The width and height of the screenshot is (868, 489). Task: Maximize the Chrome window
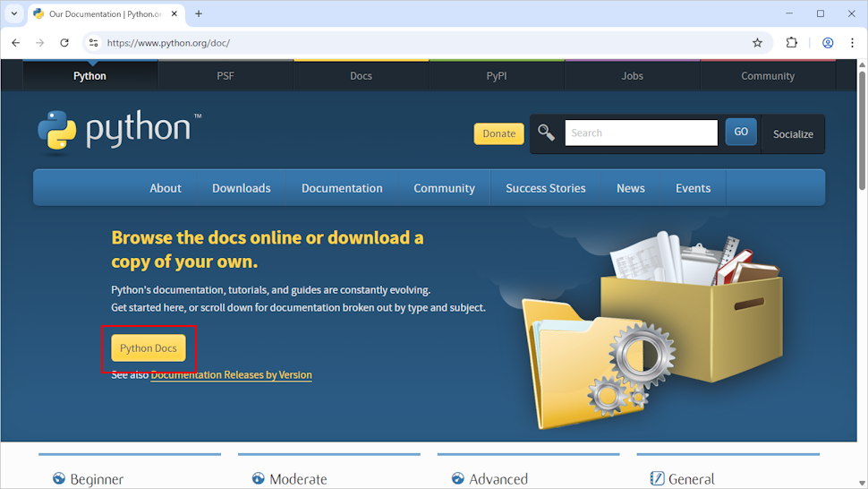(x=821, y=13)
